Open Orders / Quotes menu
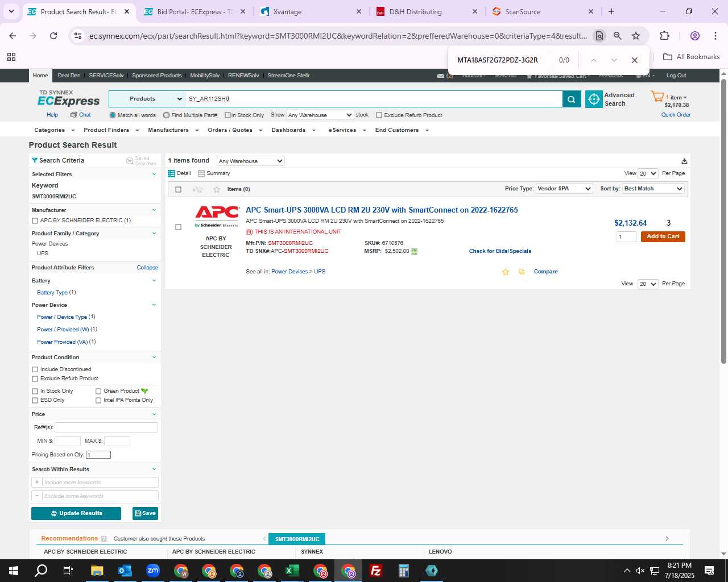The image size is (728, 582). tap(235, 130)
